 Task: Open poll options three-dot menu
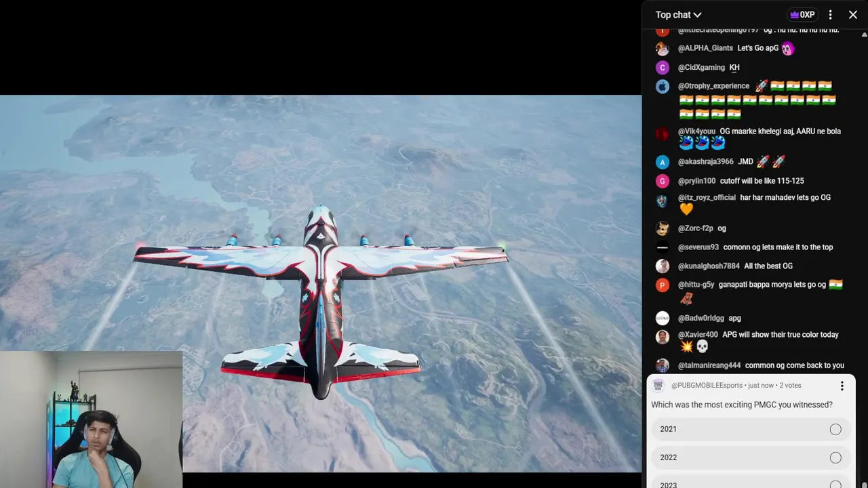(x=842, y=386)
